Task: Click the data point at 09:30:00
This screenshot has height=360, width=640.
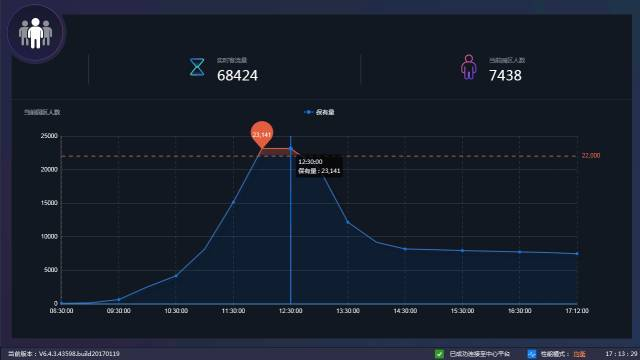Action: pos(119,300)
